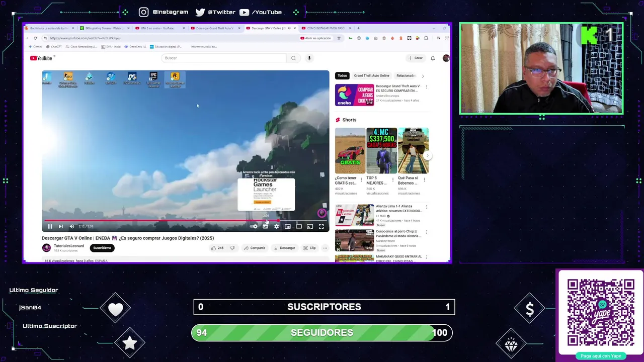
Task: Reload the page in the browser
Action: tap(35, 38)
